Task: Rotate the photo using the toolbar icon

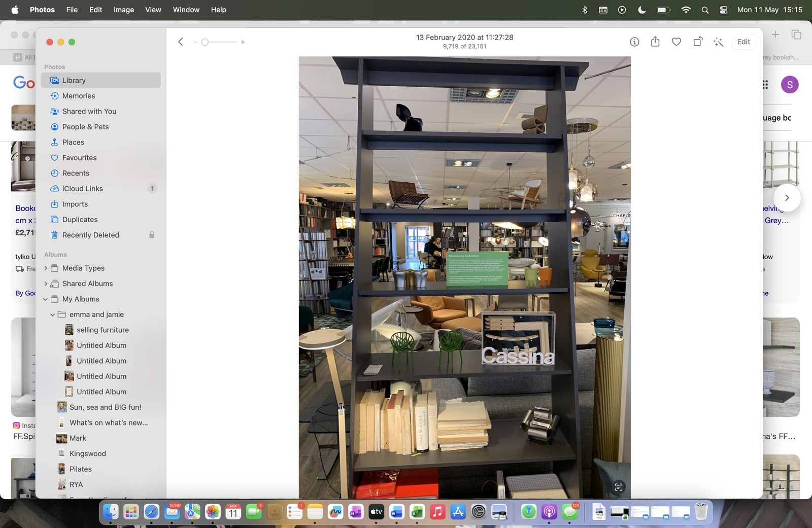Action: click(x=698, y=42)
